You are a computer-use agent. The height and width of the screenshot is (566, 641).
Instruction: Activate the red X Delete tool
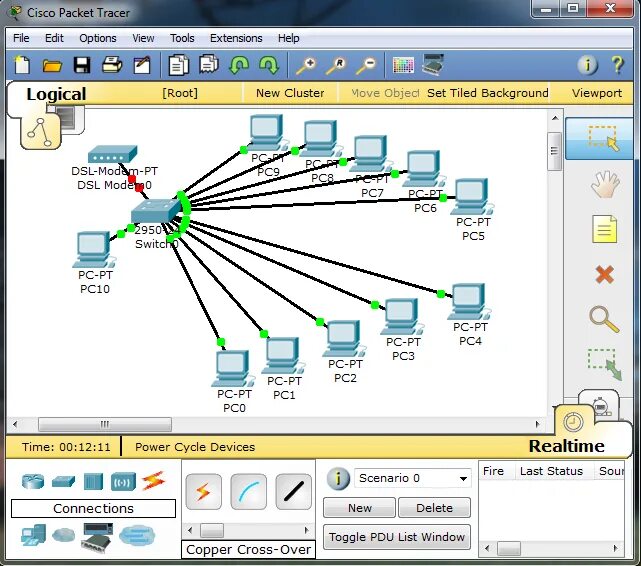pos(605,274)
